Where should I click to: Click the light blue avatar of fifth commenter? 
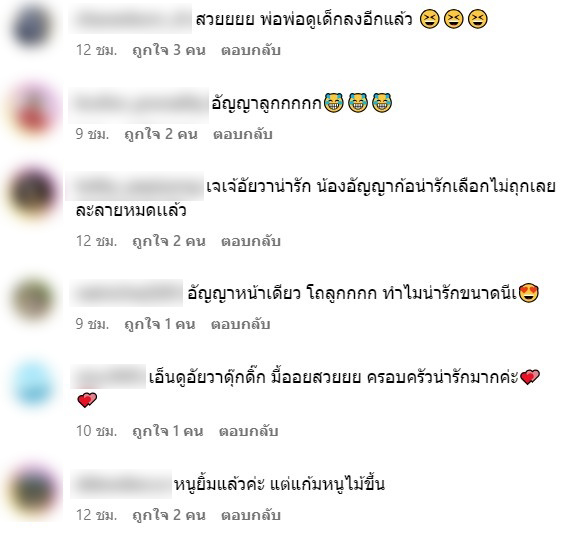click(33, 385)
